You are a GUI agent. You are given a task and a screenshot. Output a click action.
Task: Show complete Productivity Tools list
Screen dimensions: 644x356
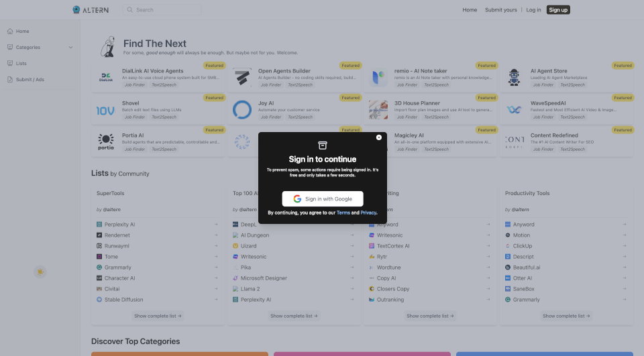click(566, 316)
